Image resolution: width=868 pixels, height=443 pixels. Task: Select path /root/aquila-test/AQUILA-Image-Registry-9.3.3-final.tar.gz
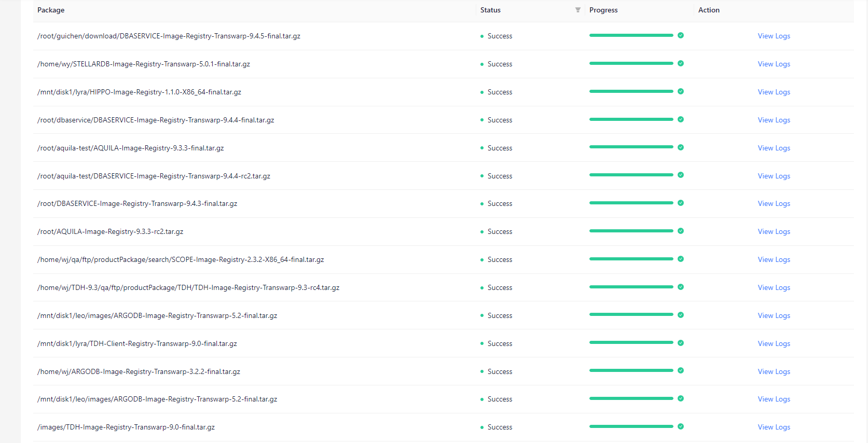[131, 148]
